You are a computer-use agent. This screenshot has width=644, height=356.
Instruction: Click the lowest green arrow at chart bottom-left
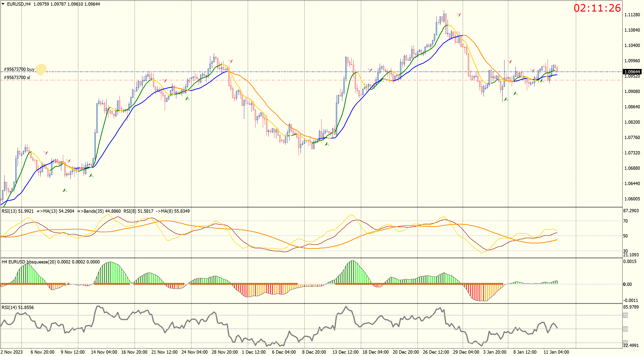click(x=65, y=190)
